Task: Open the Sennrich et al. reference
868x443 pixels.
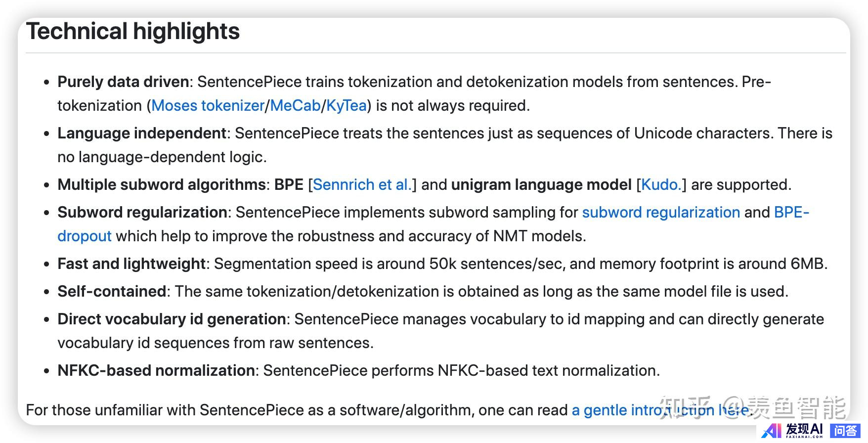Action: 362,185
